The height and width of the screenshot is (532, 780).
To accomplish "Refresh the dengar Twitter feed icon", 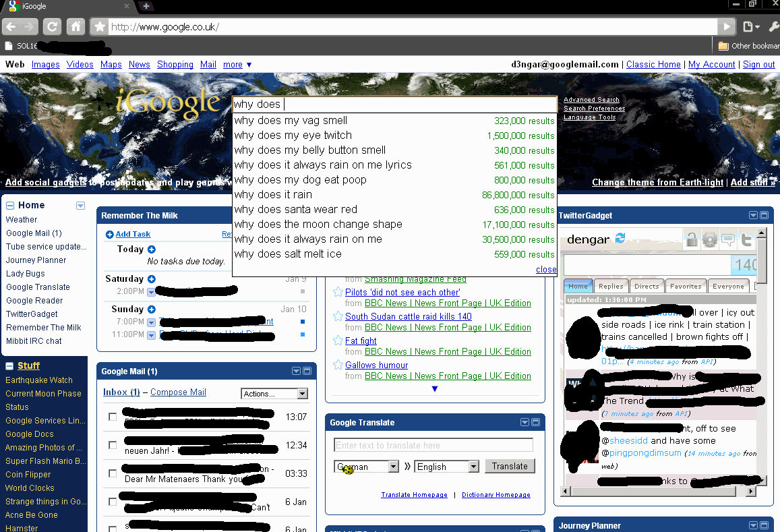I will tap(620, 239).
